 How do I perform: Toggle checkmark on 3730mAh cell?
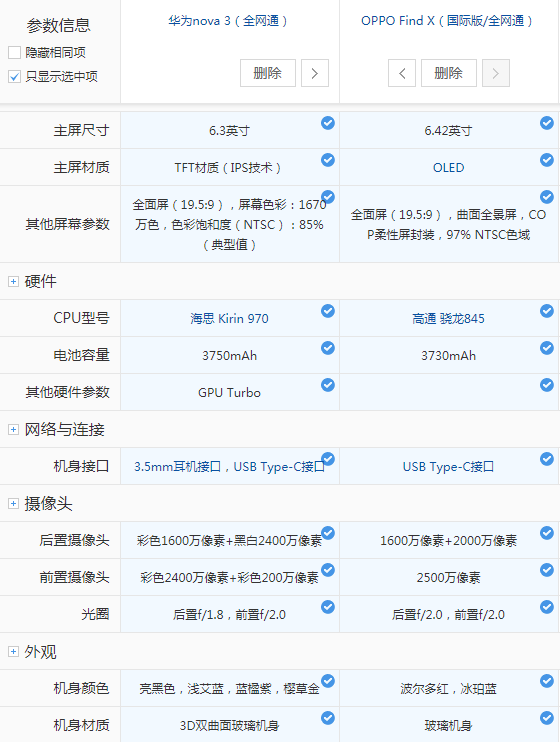(x=547, y=348)
